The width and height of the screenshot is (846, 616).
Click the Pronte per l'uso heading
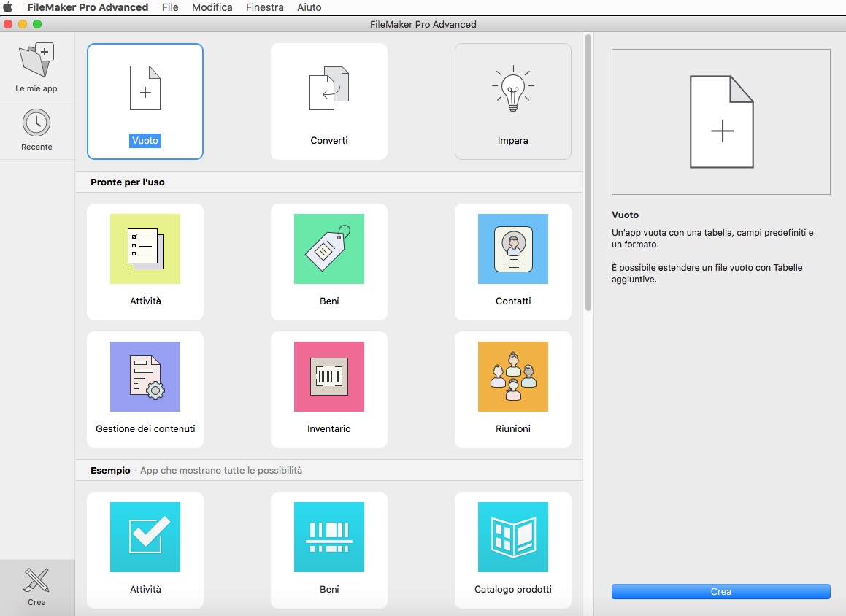pyautogui.click(x=127, y=182)
